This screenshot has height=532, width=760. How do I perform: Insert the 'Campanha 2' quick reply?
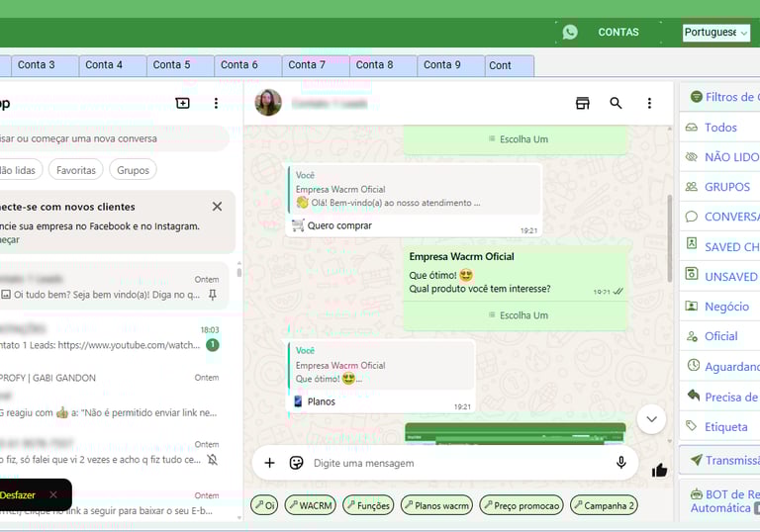(x=604, y=505)
